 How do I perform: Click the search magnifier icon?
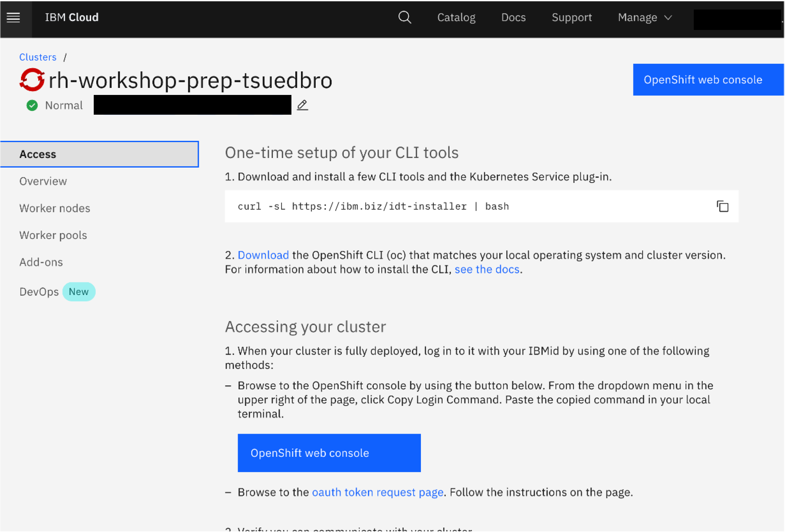[x=405, y=17]
